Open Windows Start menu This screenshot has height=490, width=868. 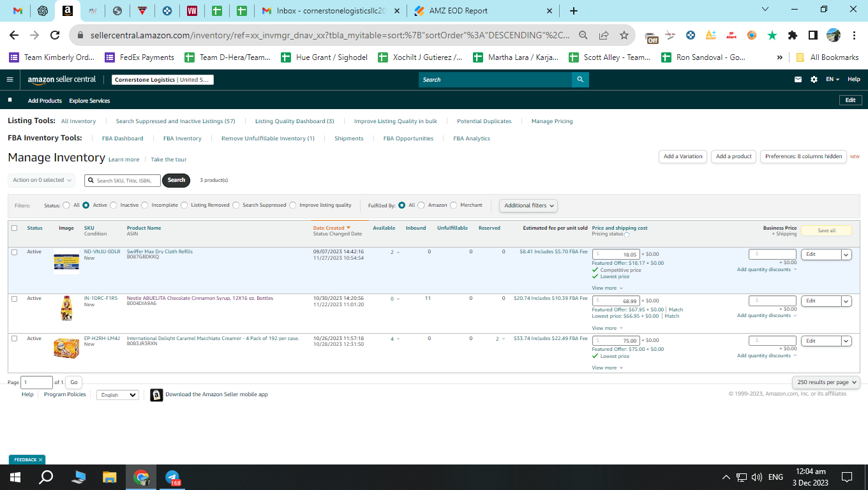pyautogui.click(x=15, y=477)
